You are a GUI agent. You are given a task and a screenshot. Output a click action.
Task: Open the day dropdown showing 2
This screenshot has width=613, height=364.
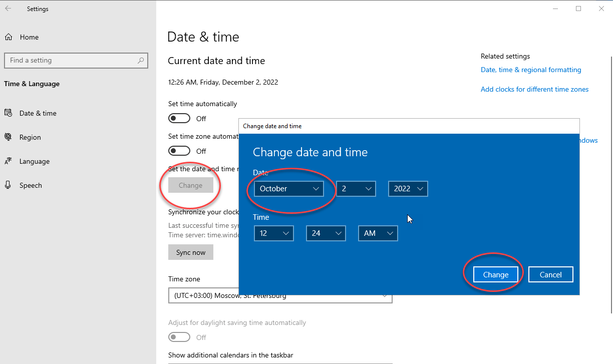tap(356, 189)
